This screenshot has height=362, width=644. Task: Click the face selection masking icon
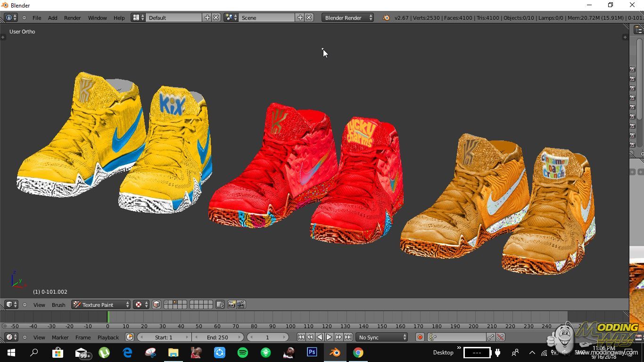(x=157, y=304)
